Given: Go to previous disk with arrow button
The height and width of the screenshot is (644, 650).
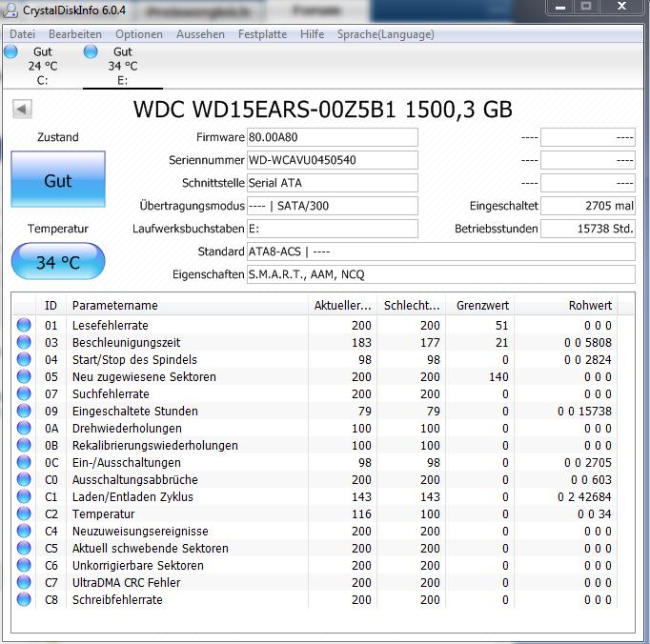Looking at the screenshot, I should 22,109.
